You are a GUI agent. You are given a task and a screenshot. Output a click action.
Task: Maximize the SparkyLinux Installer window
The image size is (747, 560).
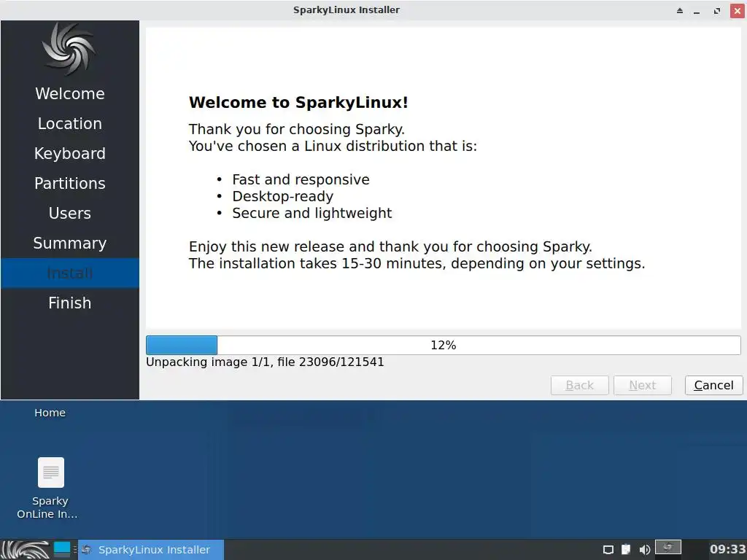[717, 10]
